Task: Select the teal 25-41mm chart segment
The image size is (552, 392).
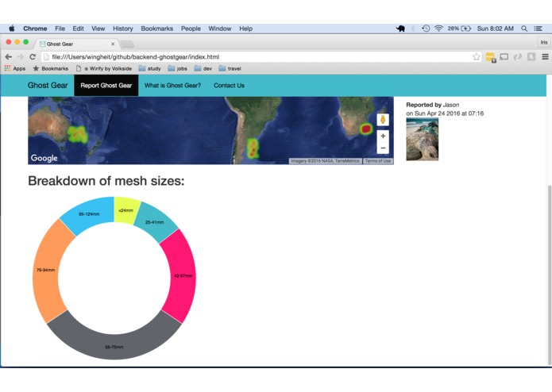Action: [x=154, y=222]
